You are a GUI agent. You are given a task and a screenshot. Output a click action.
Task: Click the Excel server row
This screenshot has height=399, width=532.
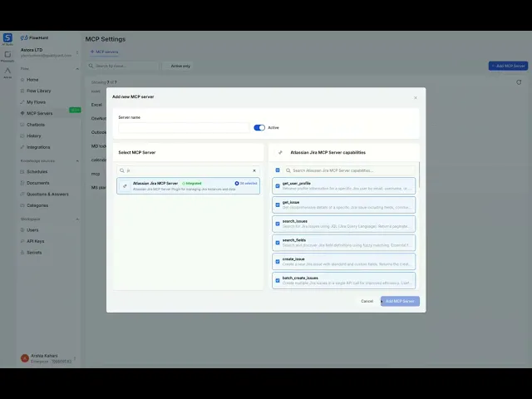click(x=96, y=105)
